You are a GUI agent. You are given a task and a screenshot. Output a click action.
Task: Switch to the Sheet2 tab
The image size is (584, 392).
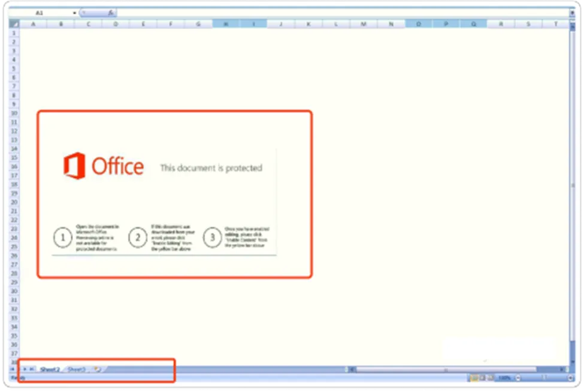pos(50,369)
